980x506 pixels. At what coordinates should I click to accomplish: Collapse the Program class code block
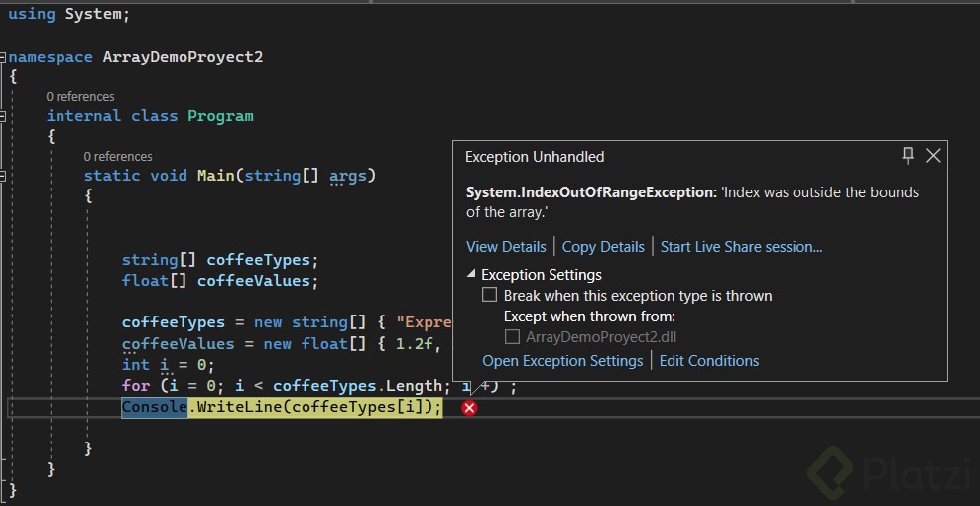point(4,116)
